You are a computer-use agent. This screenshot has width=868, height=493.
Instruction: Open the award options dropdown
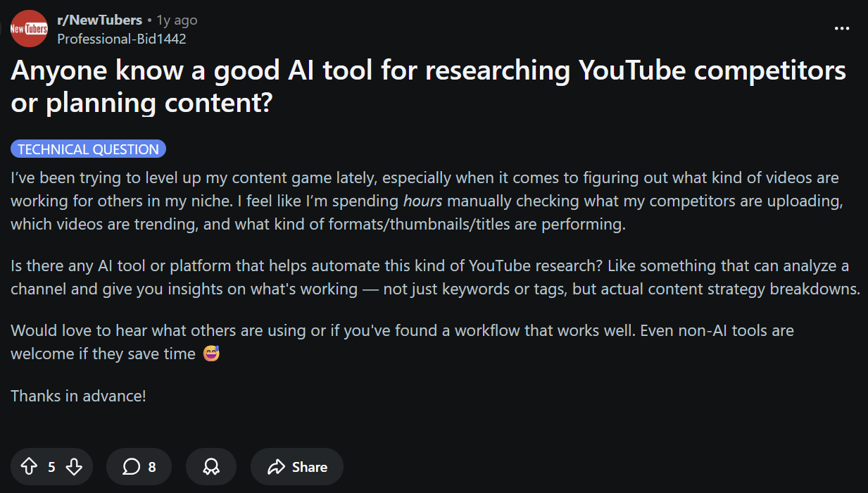(x=210, y=466)
